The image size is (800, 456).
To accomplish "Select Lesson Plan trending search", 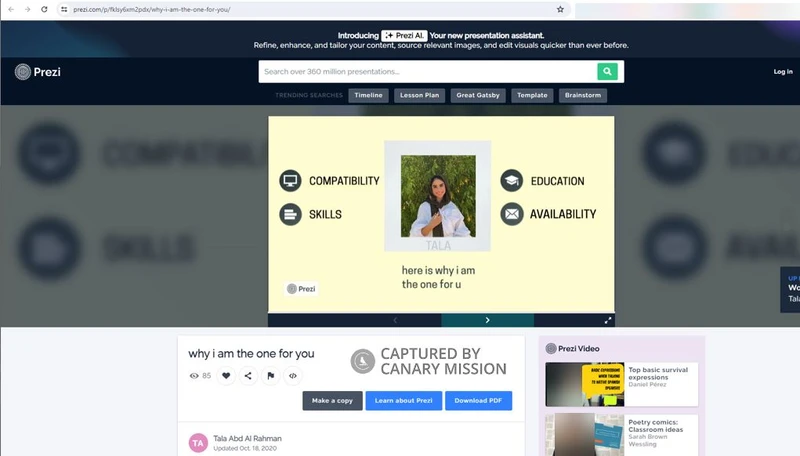I will 419,95.
